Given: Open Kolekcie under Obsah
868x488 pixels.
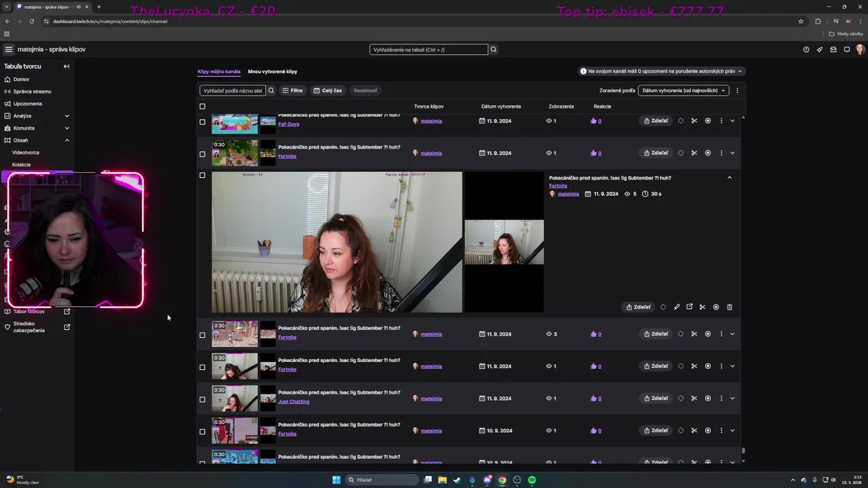Looking at the screenshot, I should [21, 165].
